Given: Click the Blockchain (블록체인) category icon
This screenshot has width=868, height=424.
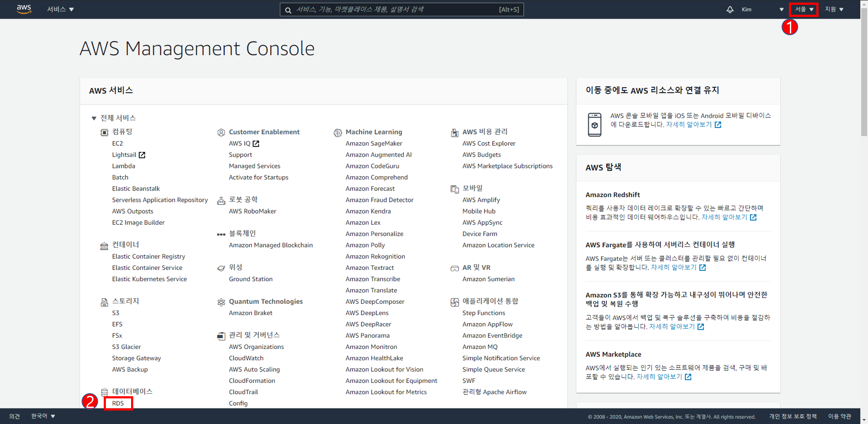Looking at the screenshot, I should tap(221, 234).
